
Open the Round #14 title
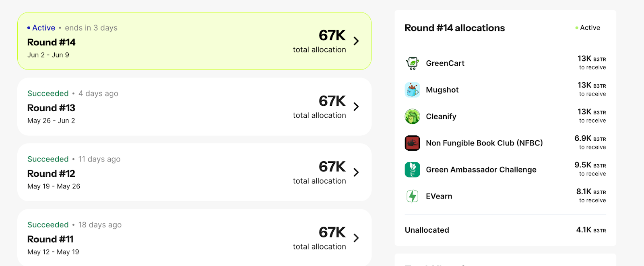(52, 42)
